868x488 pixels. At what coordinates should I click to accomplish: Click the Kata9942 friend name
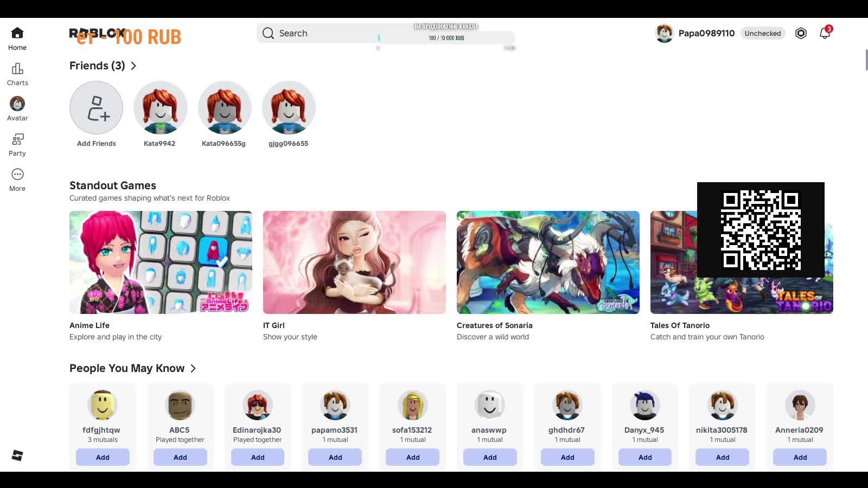tap(159, 144)
